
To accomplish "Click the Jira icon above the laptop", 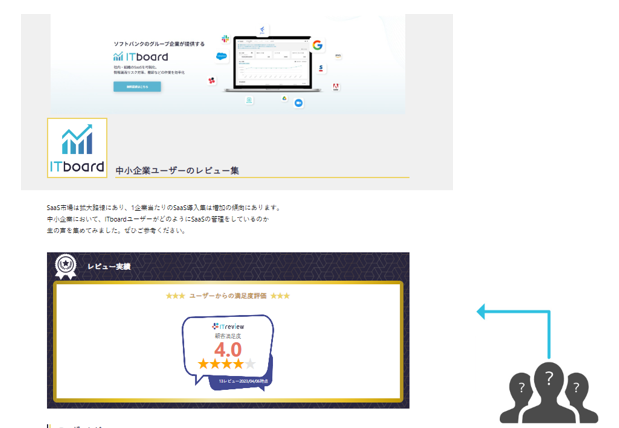I will pos(262,30).
